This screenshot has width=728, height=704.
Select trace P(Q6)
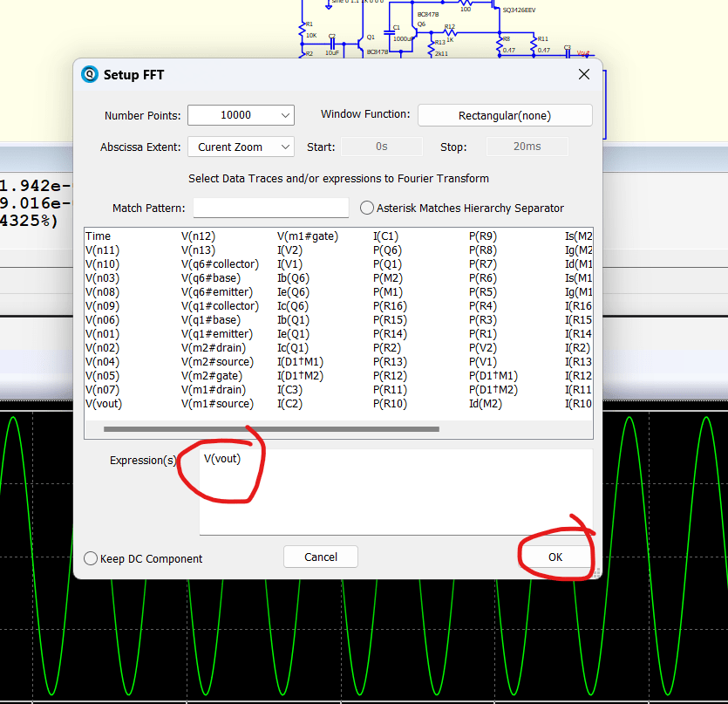point(387,250)
